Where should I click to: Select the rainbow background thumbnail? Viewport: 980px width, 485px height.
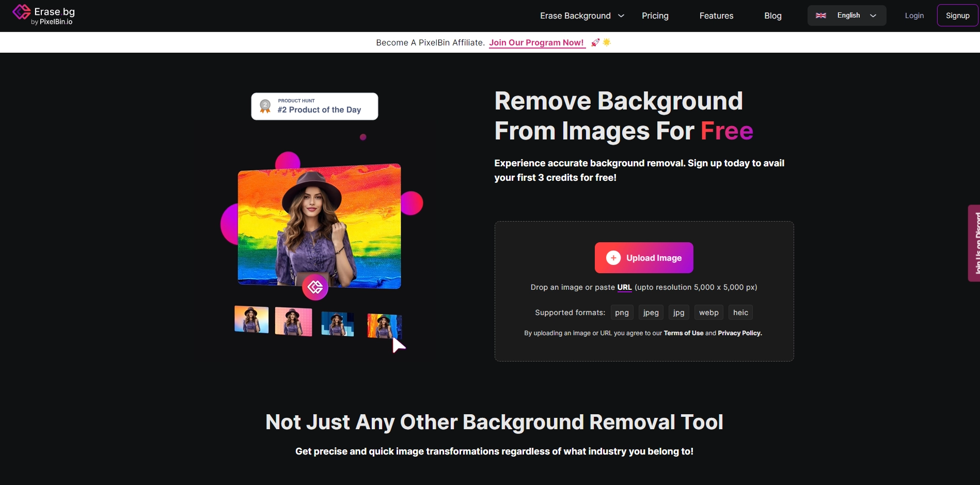click(384, 326)
